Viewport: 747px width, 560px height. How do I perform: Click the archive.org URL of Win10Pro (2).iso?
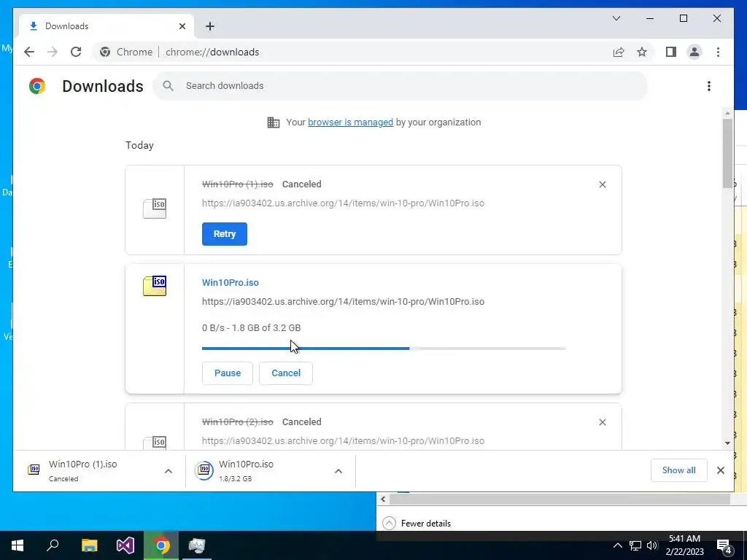tap(343, 441)
